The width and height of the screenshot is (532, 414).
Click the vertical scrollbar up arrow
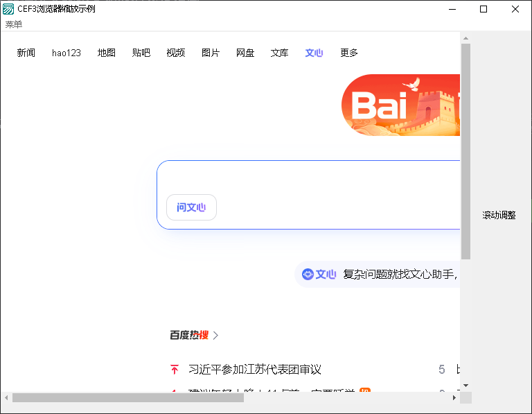pyautogui.click(x=465, y=38)
